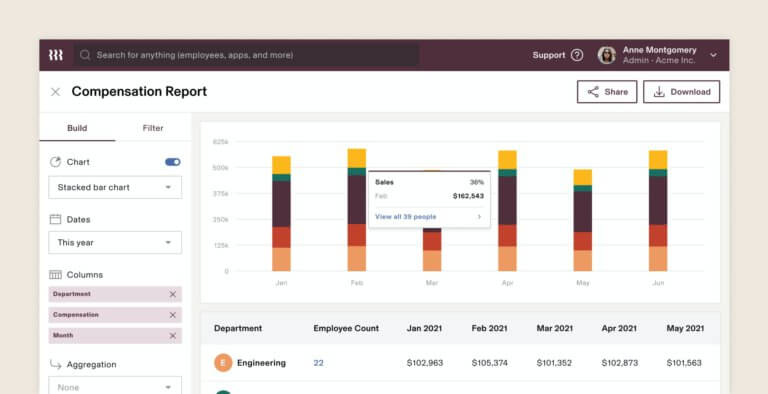This screenshot has height=394, width=768.
Task: Click the $101,352 cell
Action: point(554,363)
